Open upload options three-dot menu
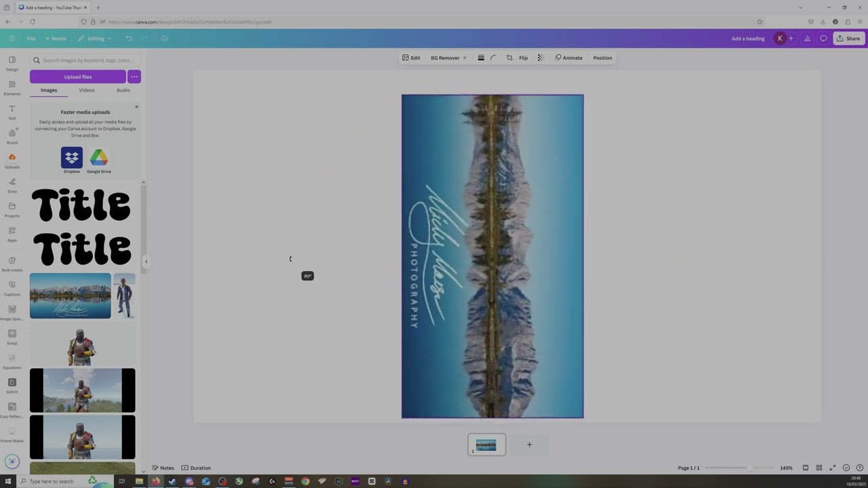Screen dimensions: 868x488 pyautogui.click(x=134, y=77)
